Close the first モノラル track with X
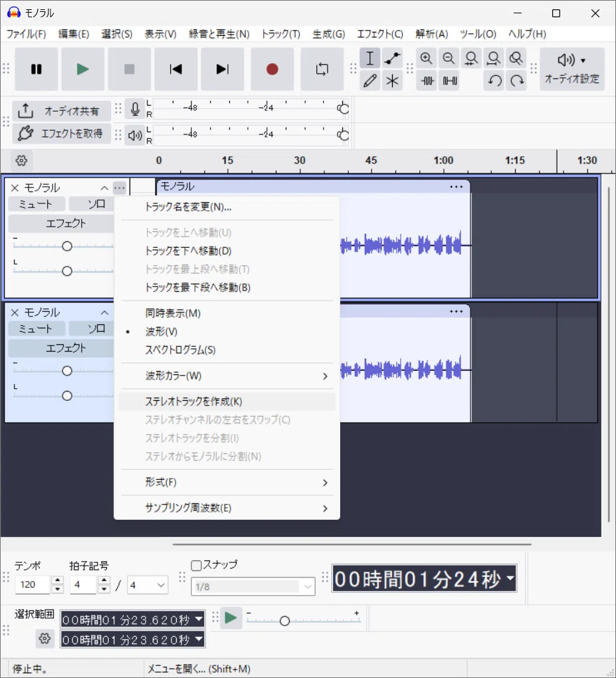Image resolution: width=616 pixels, height=678 pixels. point(15,187)
